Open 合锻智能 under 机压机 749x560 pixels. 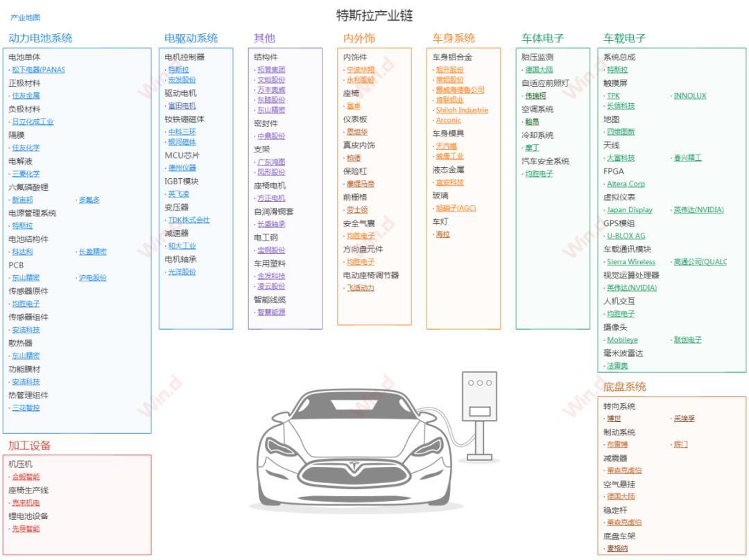pyautogui.click(x=26, y=477)
